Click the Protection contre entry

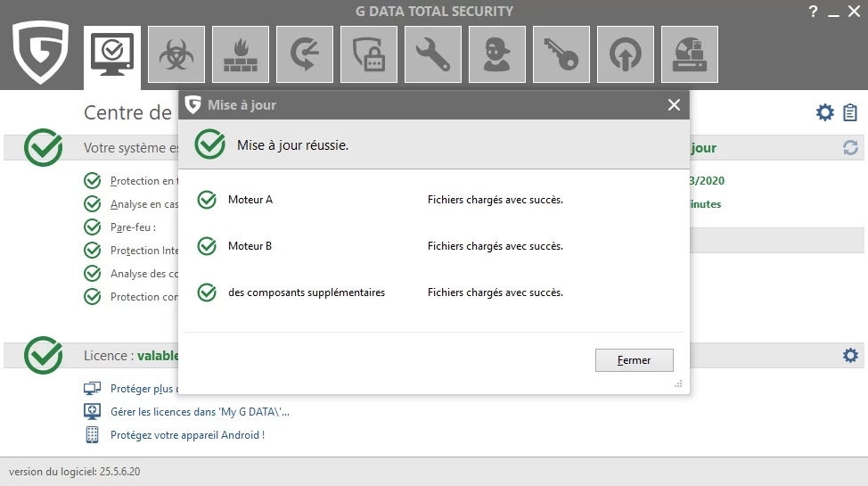(x=144, y=297)
